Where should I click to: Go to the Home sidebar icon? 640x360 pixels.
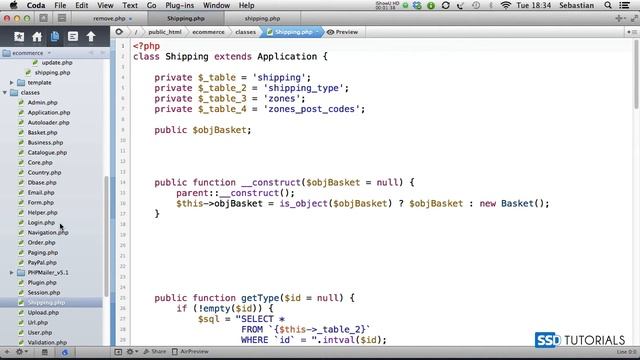coord(37,37)
